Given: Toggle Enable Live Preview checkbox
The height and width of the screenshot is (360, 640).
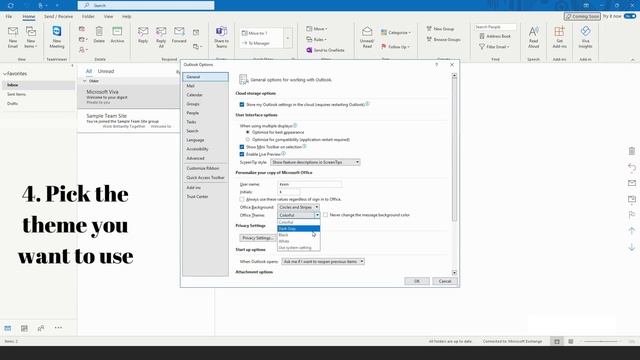Looking at the screenshot, I should 242,154.
